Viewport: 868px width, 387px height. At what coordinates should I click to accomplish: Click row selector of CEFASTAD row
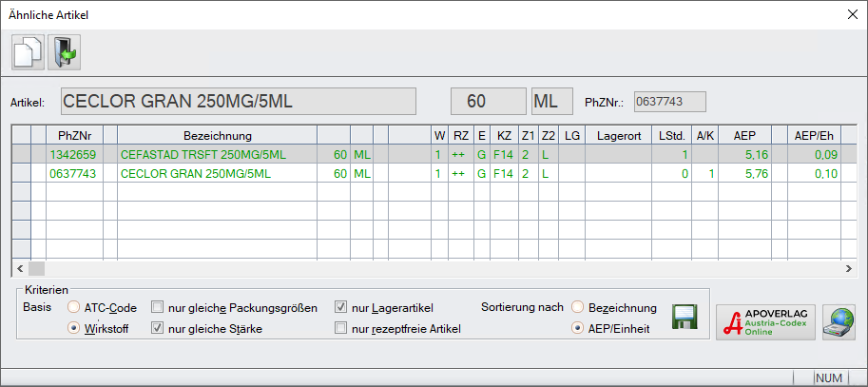point(22,155)
